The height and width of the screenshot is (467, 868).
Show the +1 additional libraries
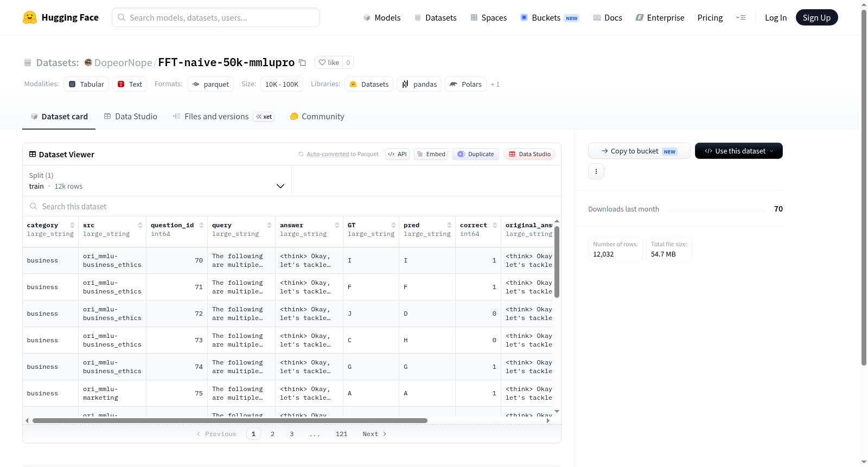click(x=495, y=84)
